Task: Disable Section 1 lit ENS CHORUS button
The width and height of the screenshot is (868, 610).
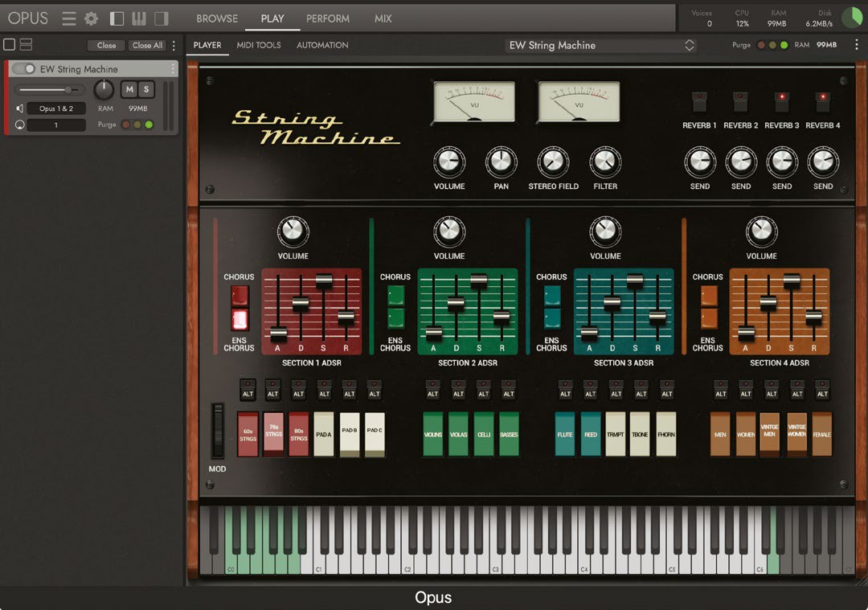Action: 240,319
